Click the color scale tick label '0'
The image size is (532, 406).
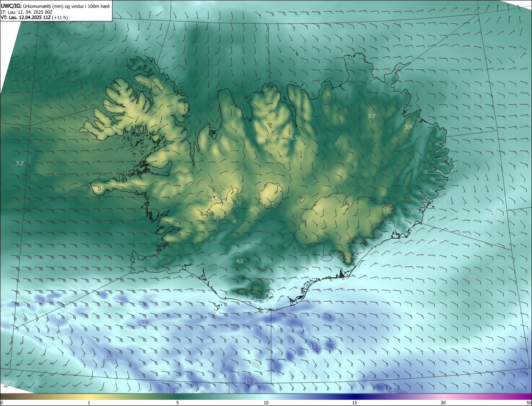click(x=2, y=403)
